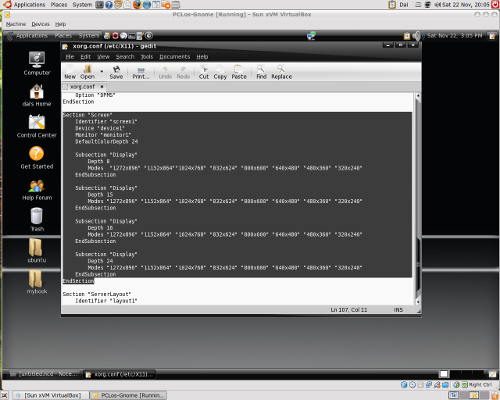Viewport: 500px width, 400px height.
Task: Click the blue help icon in host panel
Action: click(109, 5)
